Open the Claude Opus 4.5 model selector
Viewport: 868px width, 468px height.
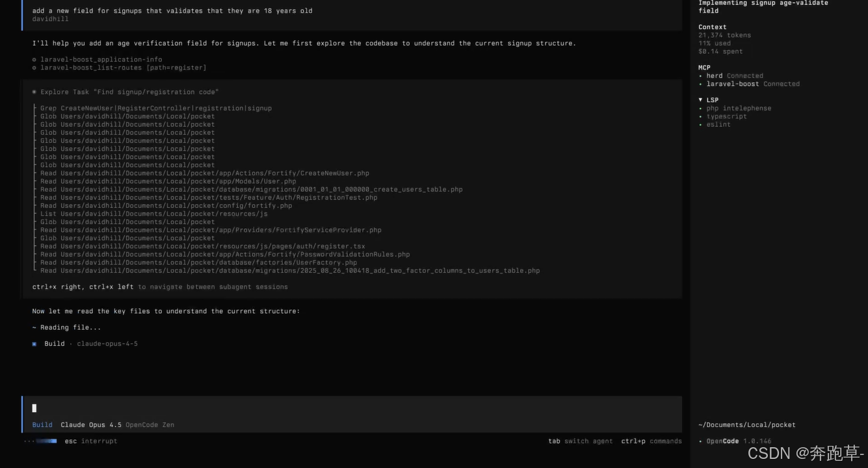[x=91, y=425]
